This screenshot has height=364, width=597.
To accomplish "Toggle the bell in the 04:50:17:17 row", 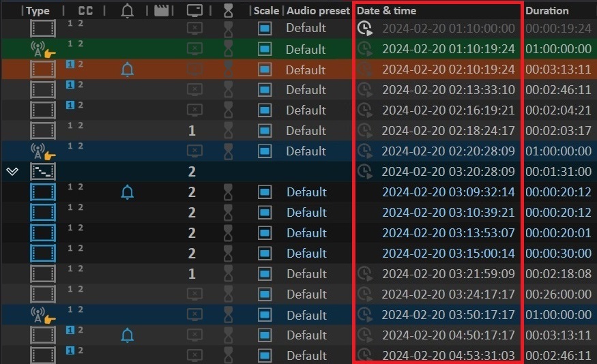I will 127,335.
